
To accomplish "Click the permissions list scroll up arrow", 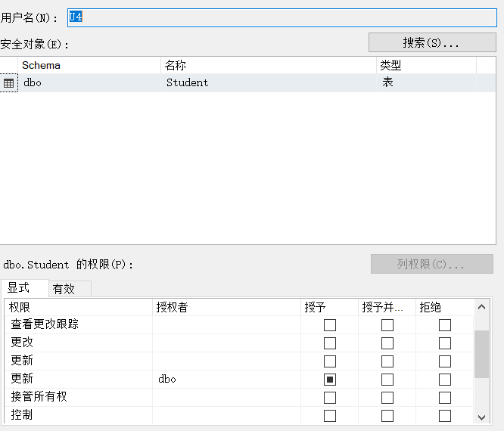I will 481,307.
